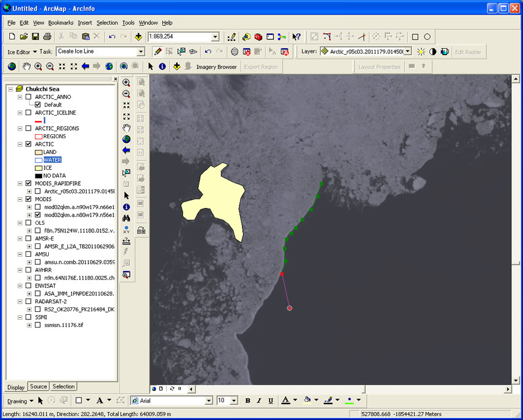Switch to the Source tab
The image size is (523, 420).
(x=38, y=386)
